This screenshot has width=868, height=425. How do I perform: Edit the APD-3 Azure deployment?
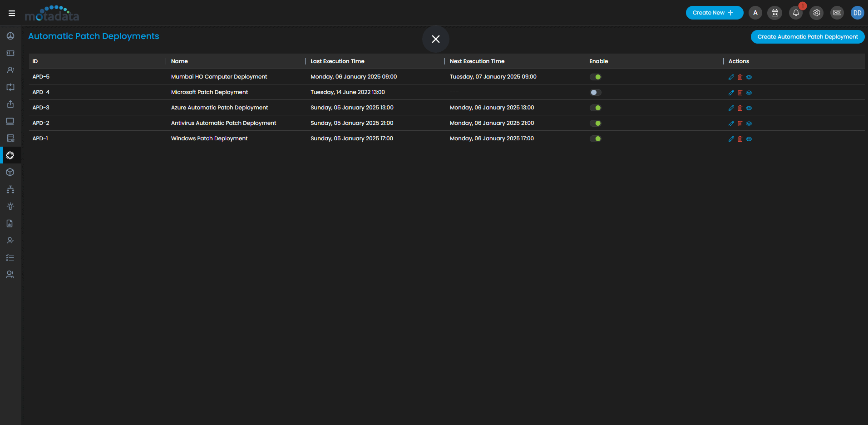(731, 108)
